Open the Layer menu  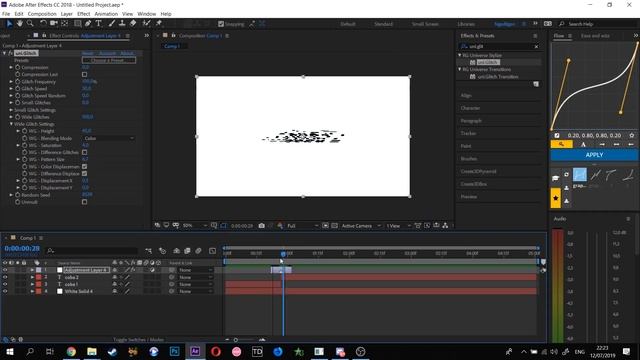tap(67, 14)
